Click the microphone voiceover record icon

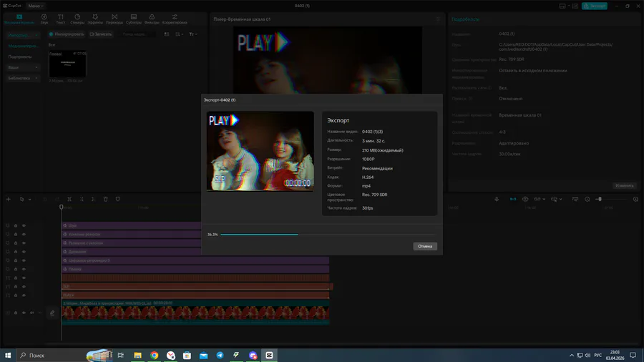[x=497, y=199]
